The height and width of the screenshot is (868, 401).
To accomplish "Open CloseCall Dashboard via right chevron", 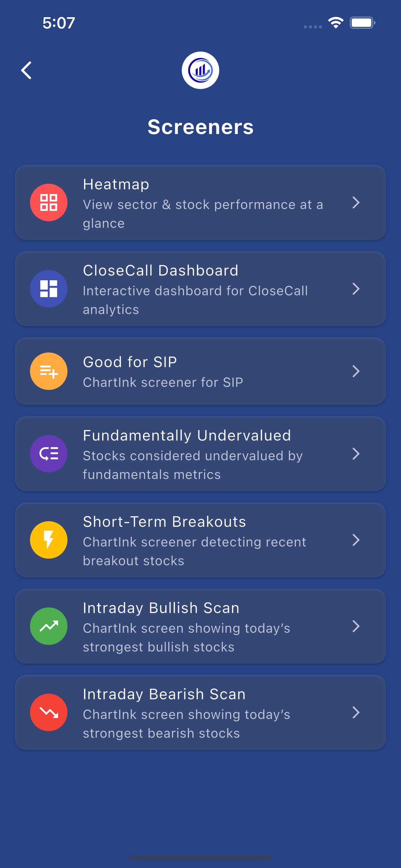I will [x=356, y=289].
